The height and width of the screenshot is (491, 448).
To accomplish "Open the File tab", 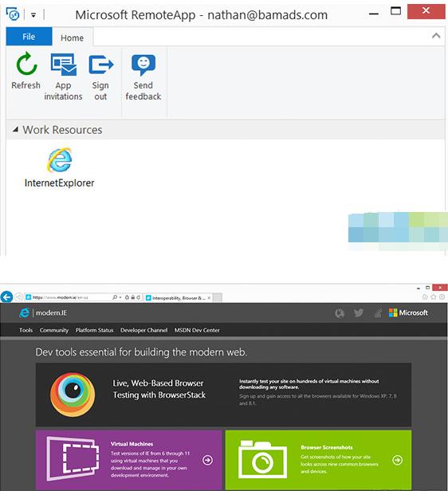I will point(29,37).
